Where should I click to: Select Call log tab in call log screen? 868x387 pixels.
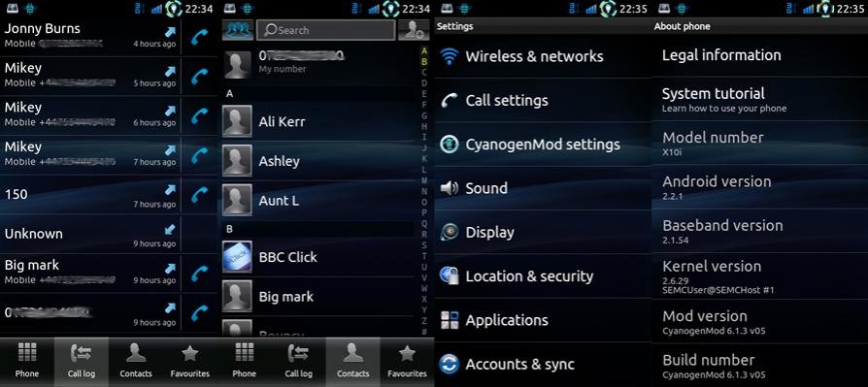click(x=82, y=362)
